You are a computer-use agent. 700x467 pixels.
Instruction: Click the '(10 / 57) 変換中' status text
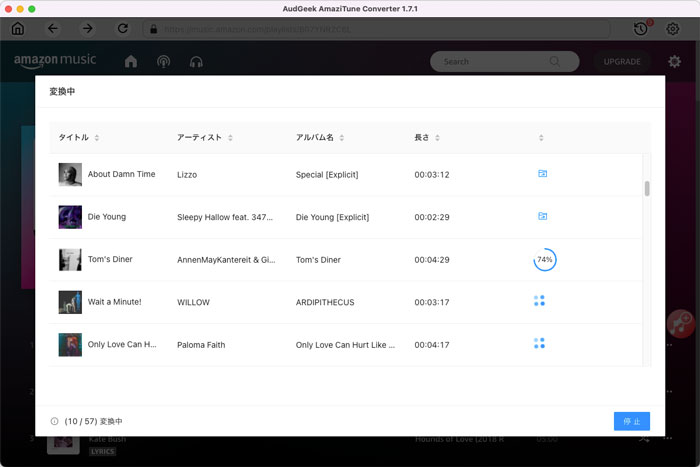pos(93,421)
